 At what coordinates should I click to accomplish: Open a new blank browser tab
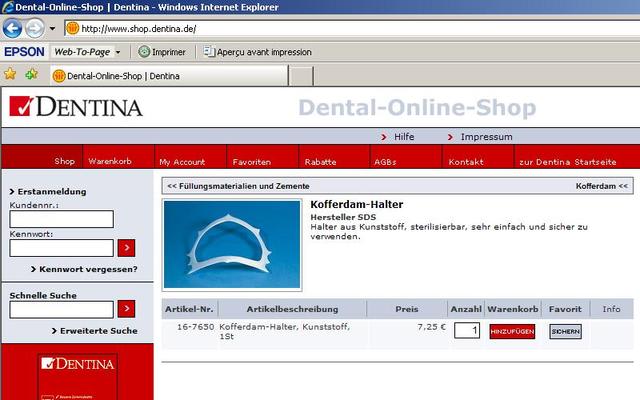[x=301, y=76]
